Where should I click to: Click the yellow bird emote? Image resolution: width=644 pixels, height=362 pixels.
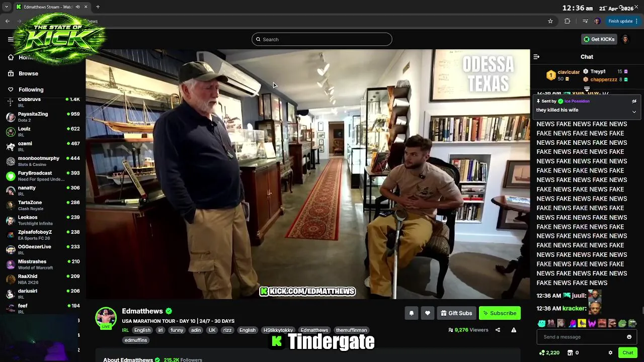click(582, 323)
